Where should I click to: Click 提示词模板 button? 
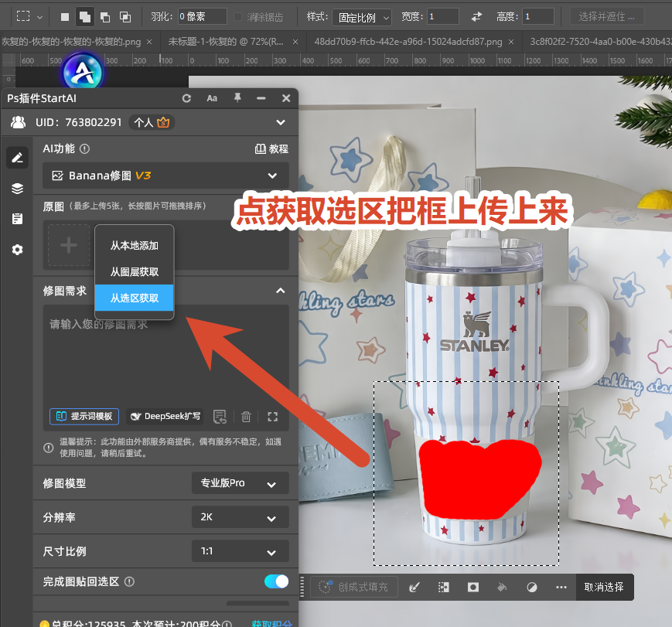[84, 416]
